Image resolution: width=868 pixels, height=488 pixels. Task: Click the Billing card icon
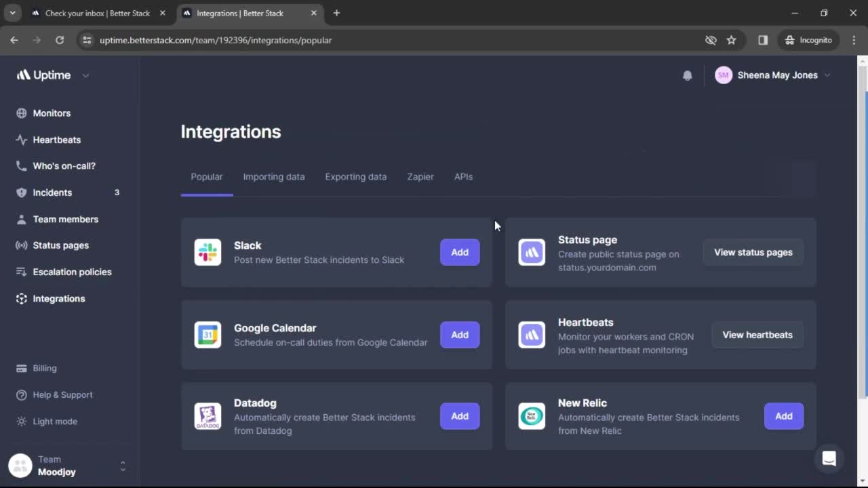[22, 368]
